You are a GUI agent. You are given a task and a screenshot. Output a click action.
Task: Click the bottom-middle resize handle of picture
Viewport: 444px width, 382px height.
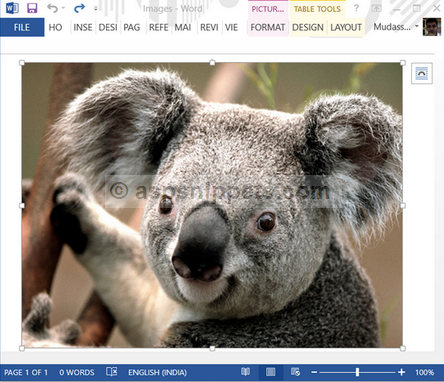(212, 348)
